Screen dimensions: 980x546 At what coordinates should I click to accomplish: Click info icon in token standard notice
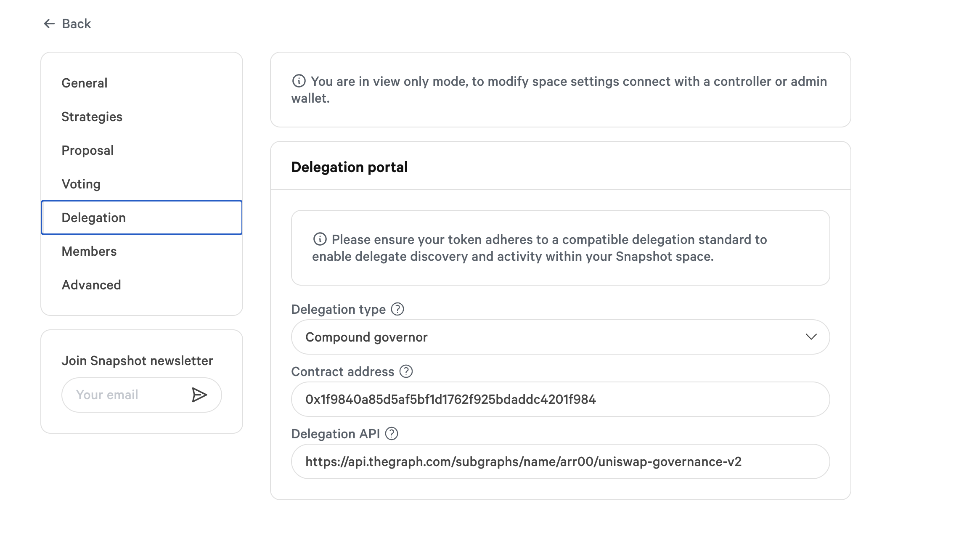tap(320, 239)
